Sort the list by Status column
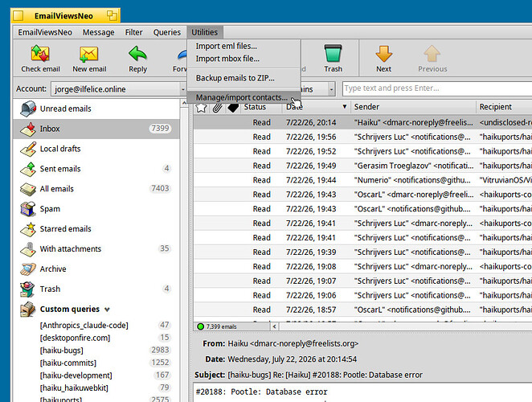This screenshot has height=402, width=532. click(x=255, y=107)
